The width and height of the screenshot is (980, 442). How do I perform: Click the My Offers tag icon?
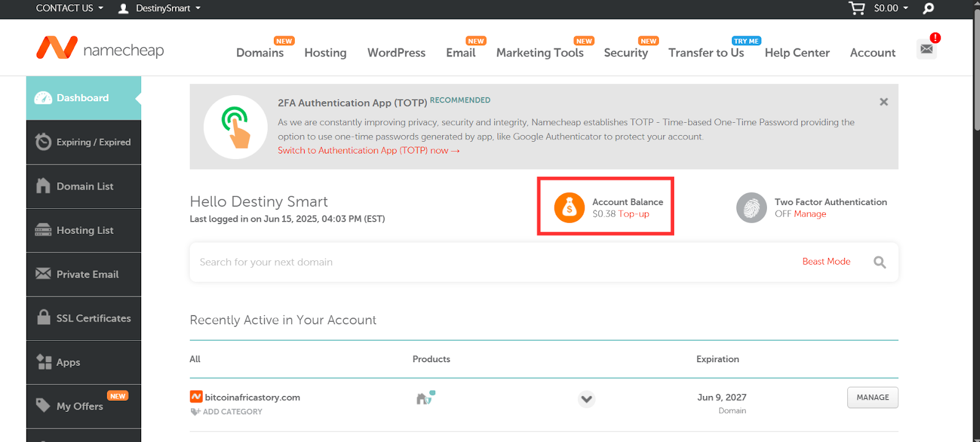click(x=43, y=405)
